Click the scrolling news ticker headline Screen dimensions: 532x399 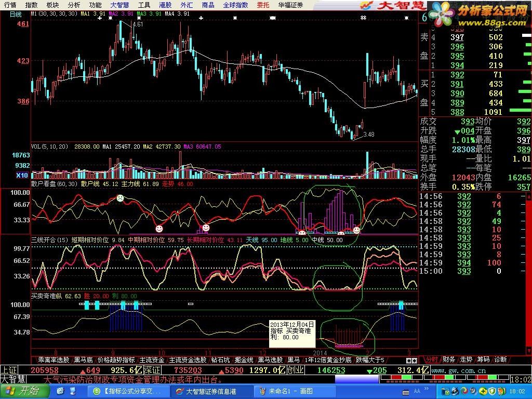133,379
